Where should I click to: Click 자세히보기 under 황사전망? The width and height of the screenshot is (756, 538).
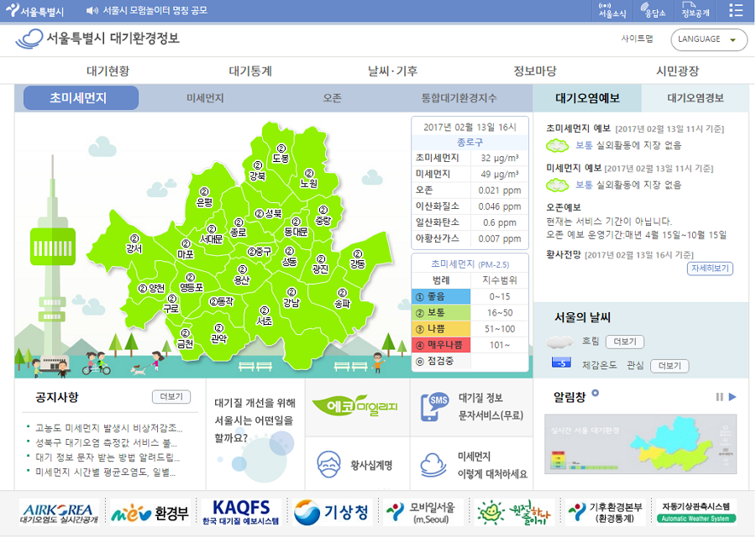710,269
